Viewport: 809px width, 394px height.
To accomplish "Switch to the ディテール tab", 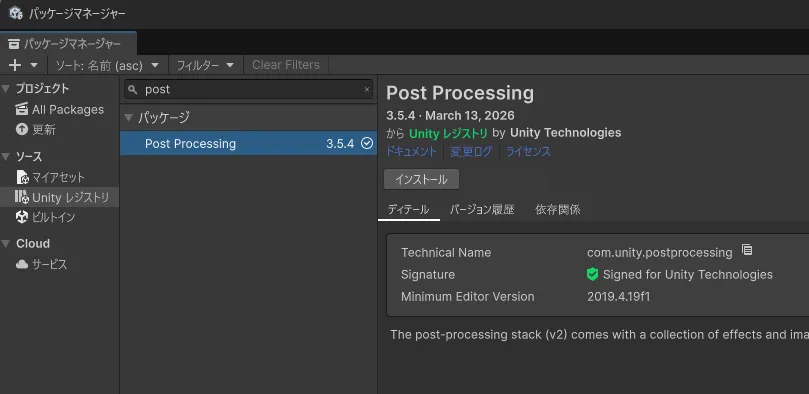I will [408, 209].
